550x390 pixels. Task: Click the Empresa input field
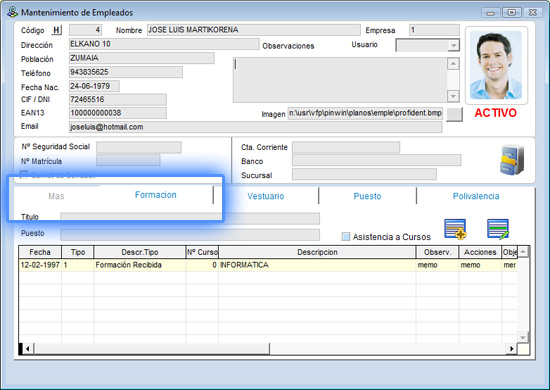[434, 30]
